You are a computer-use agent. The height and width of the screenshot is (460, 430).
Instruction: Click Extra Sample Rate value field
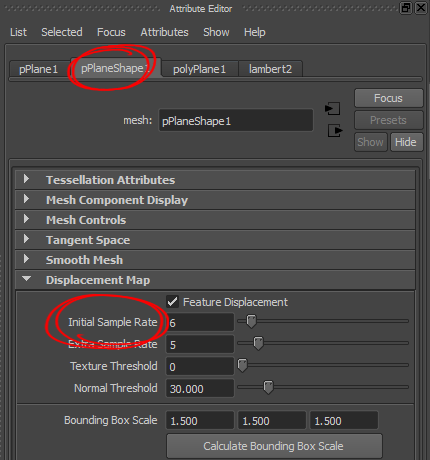200,344
